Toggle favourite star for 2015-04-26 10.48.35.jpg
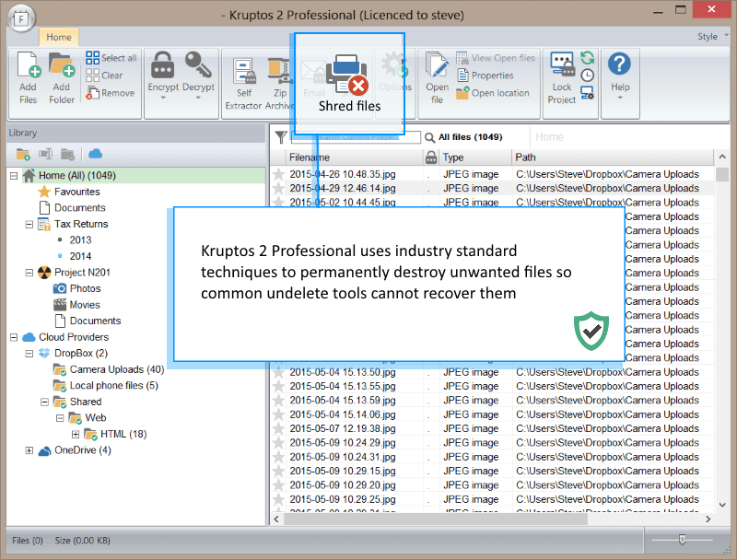 click(278, 174)
